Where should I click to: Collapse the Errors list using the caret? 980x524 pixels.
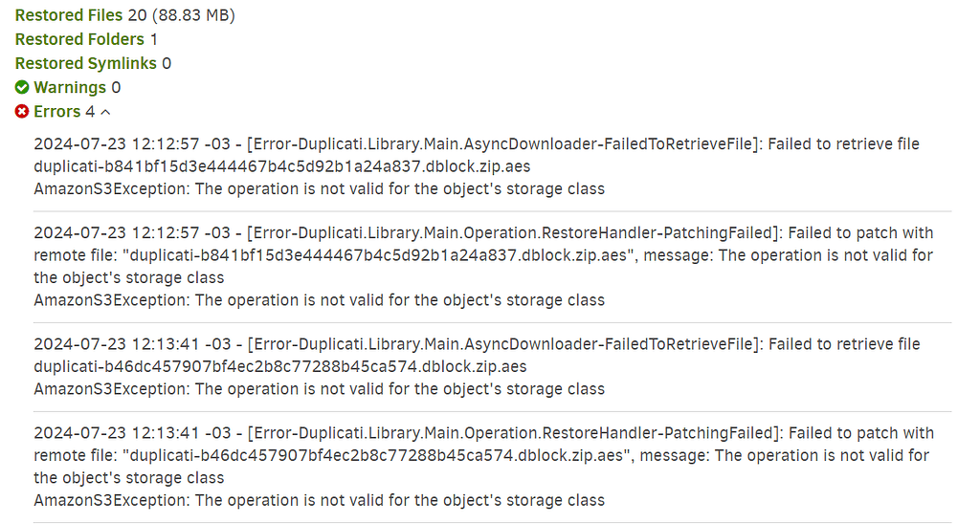coord(105,112)
